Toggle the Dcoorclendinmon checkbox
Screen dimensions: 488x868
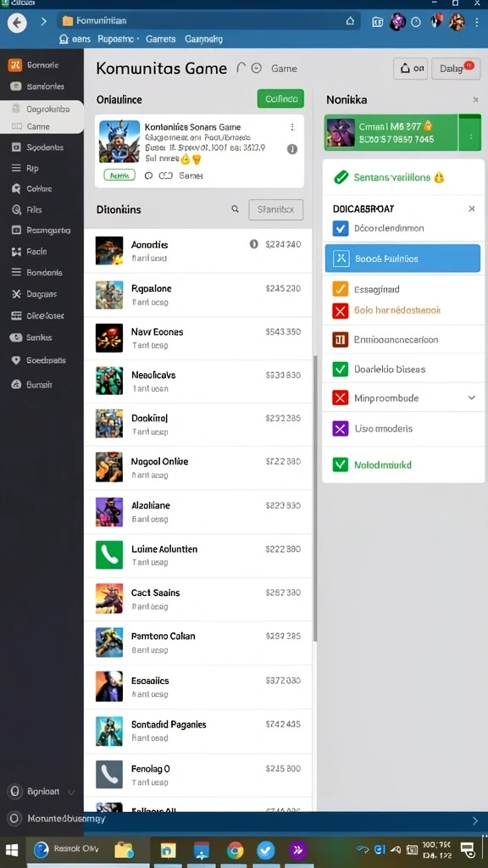coord(341,228)
